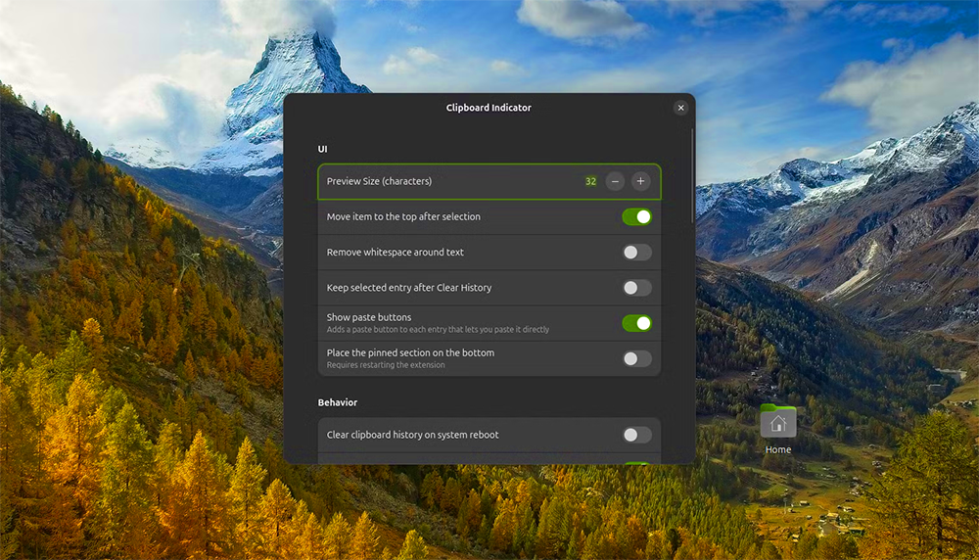Toggle Keep selected entry after Clear History
Viewport: 979px width, 560px height.
[x=637, y=288]
